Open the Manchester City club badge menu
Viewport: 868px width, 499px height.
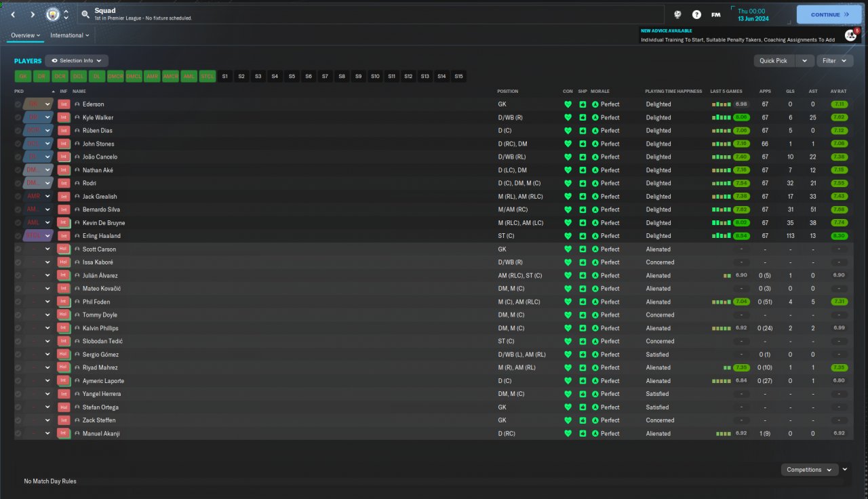[52, 14]
